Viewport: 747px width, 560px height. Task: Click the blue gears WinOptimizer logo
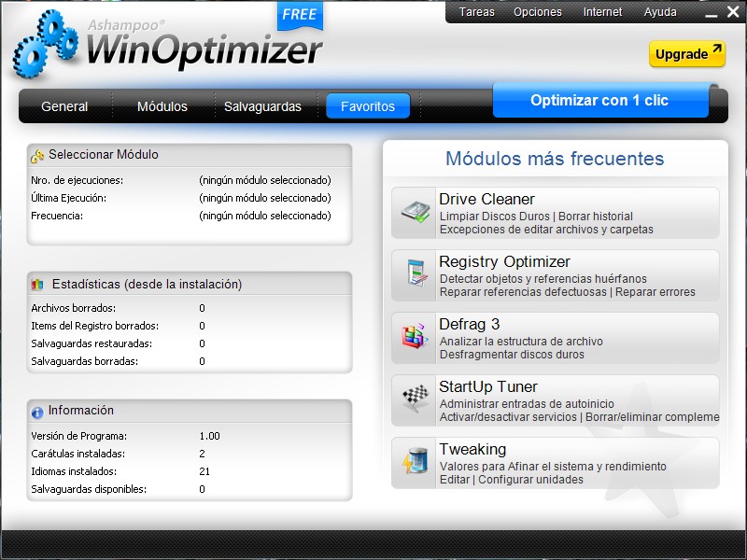tap(46, 44)
